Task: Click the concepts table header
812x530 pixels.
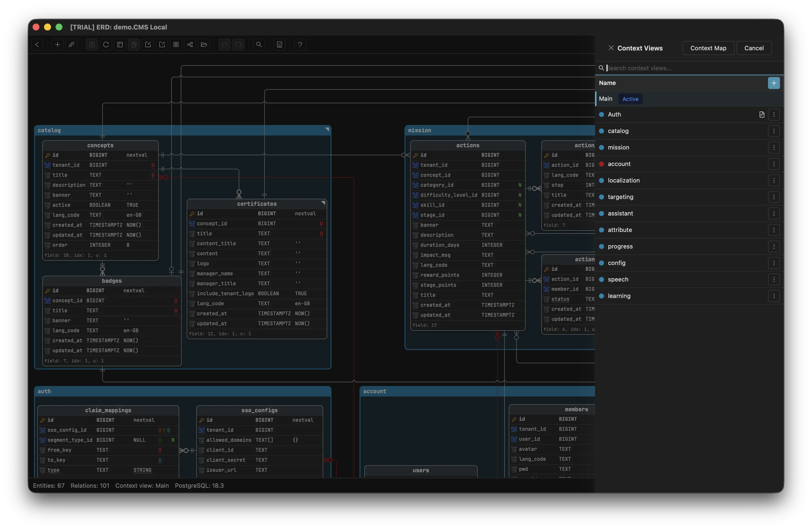Action: (100, 145)
